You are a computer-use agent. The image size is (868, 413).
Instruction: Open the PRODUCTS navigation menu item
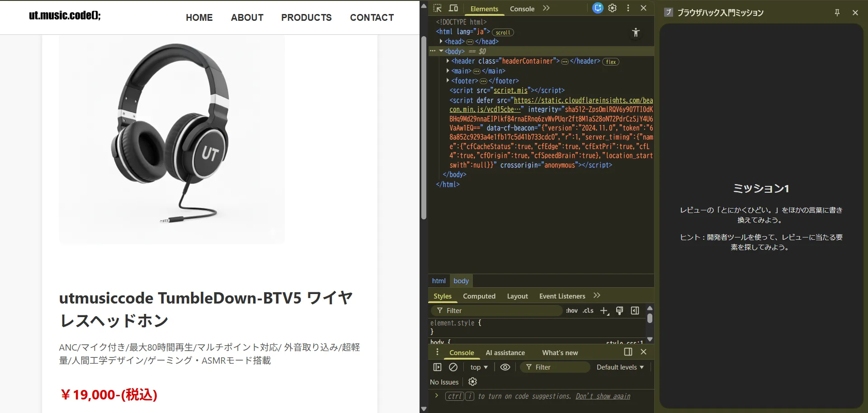[307, 18]
